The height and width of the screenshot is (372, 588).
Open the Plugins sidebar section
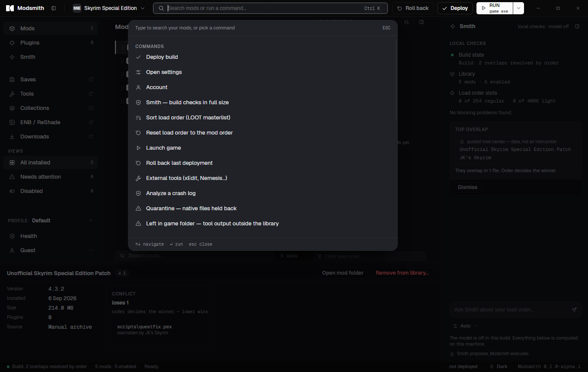(51, 43)
